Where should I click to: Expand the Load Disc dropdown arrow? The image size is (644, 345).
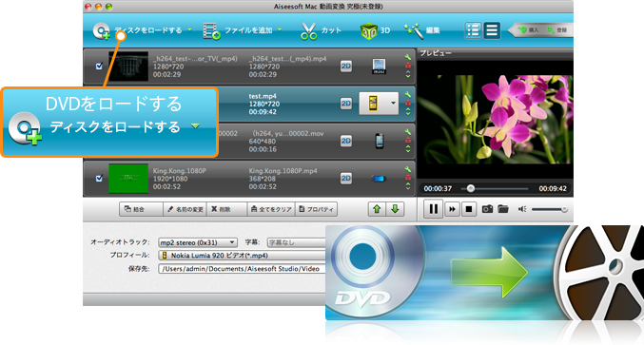(189, 29)
